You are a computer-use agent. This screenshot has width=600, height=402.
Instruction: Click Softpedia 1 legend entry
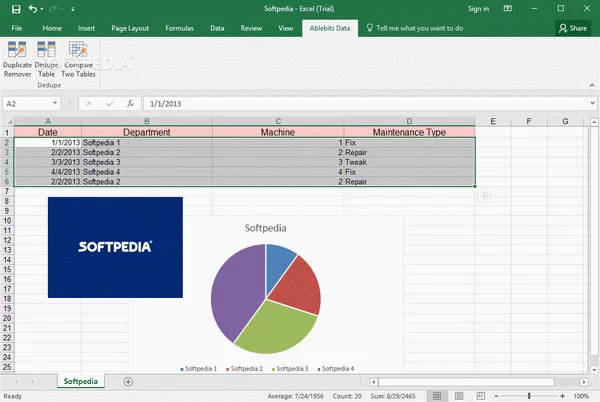pos(198,369)
